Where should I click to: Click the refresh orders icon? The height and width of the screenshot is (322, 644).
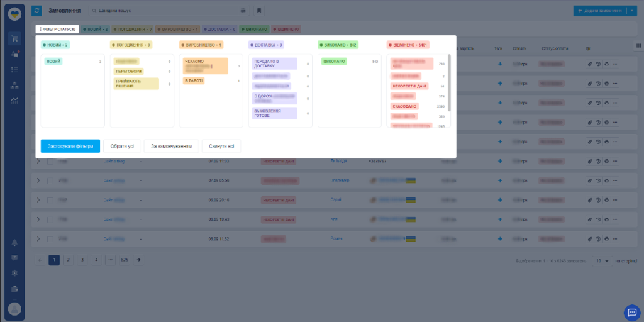tap(36, 11)
